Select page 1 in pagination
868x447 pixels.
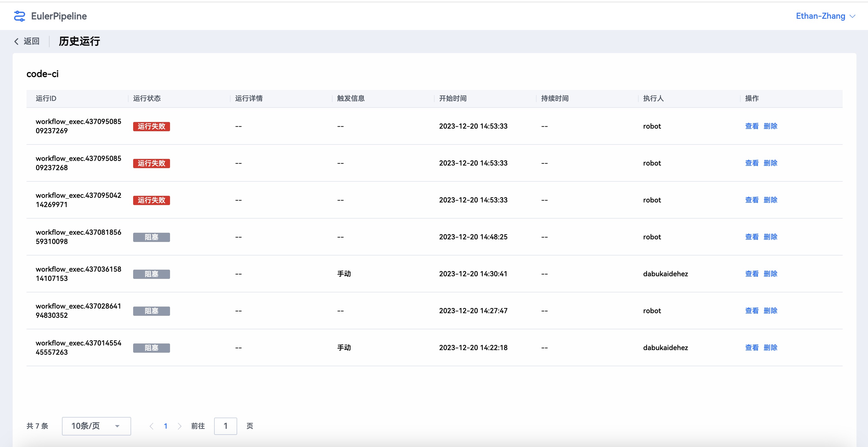point(165,426)
